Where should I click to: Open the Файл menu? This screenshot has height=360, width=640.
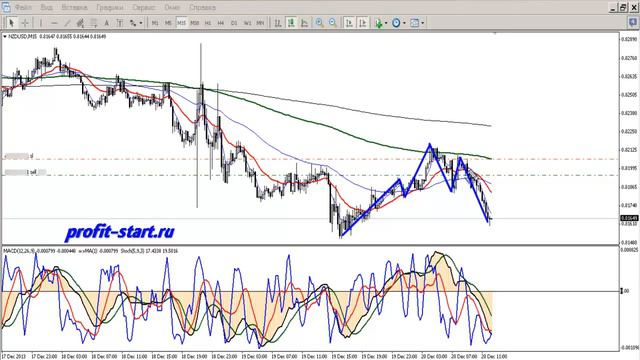23,7
